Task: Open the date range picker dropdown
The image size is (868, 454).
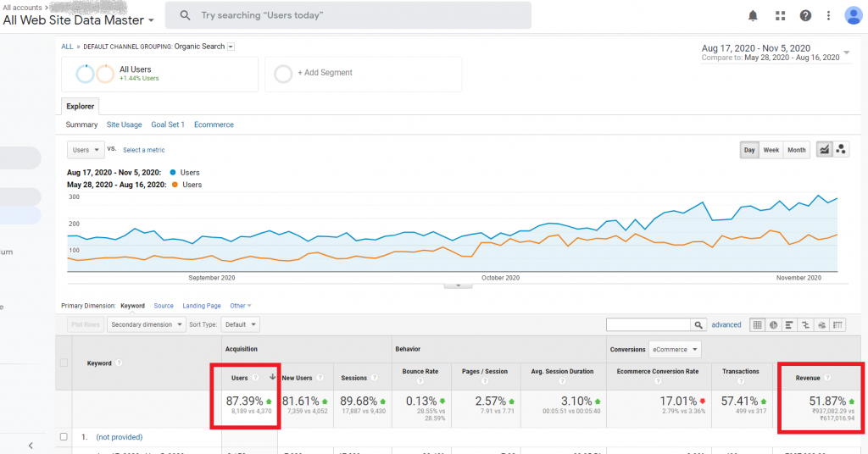Action: pyautogui.click(x=847, y=53)
